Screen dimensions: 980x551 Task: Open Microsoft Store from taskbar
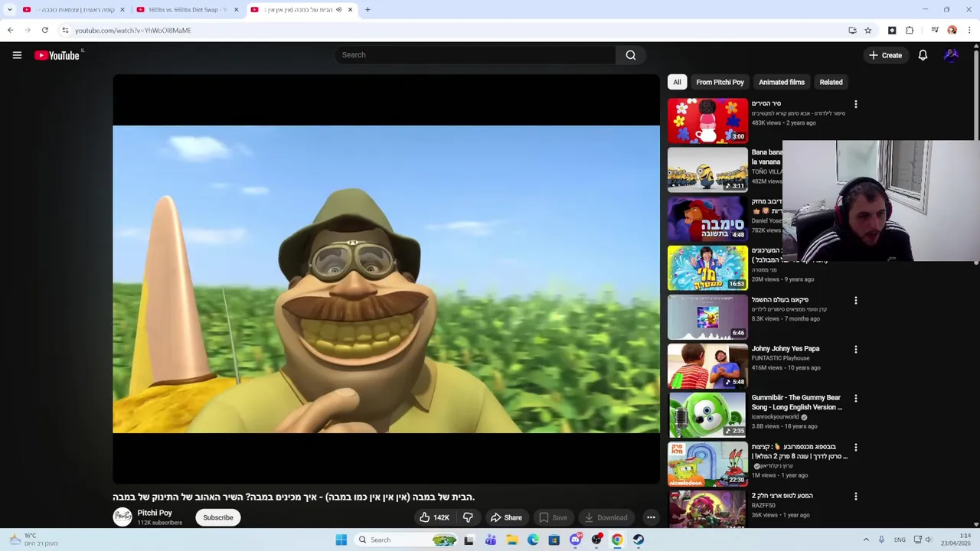[x=554, y=540]
